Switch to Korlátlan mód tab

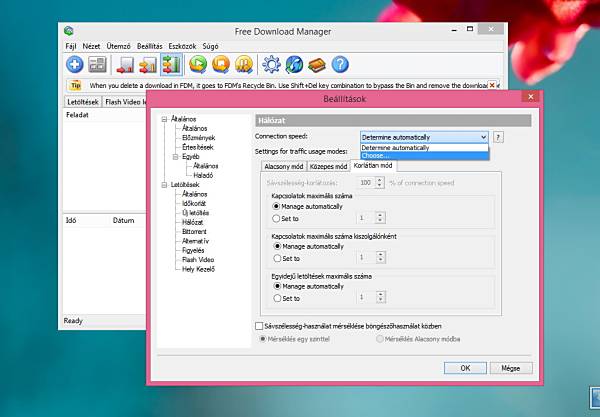(373, 166)
